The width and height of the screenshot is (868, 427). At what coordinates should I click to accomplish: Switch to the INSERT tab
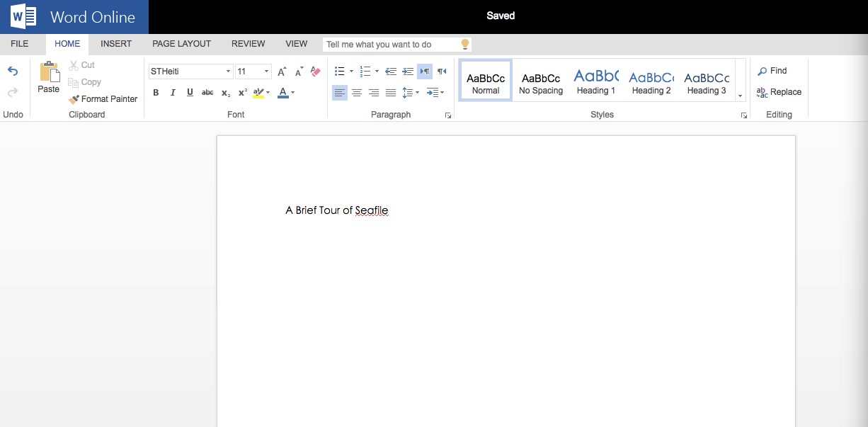click(116, 44)
